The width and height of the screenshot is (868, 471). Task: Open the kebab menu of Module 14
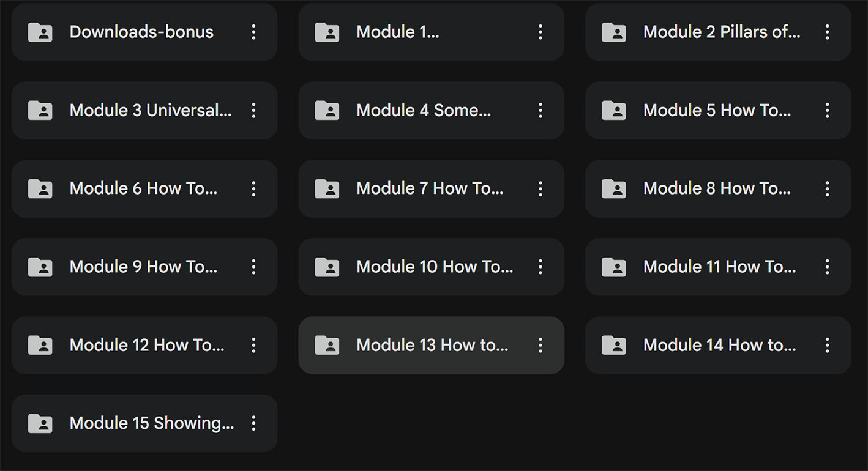(x=827, y=346)
